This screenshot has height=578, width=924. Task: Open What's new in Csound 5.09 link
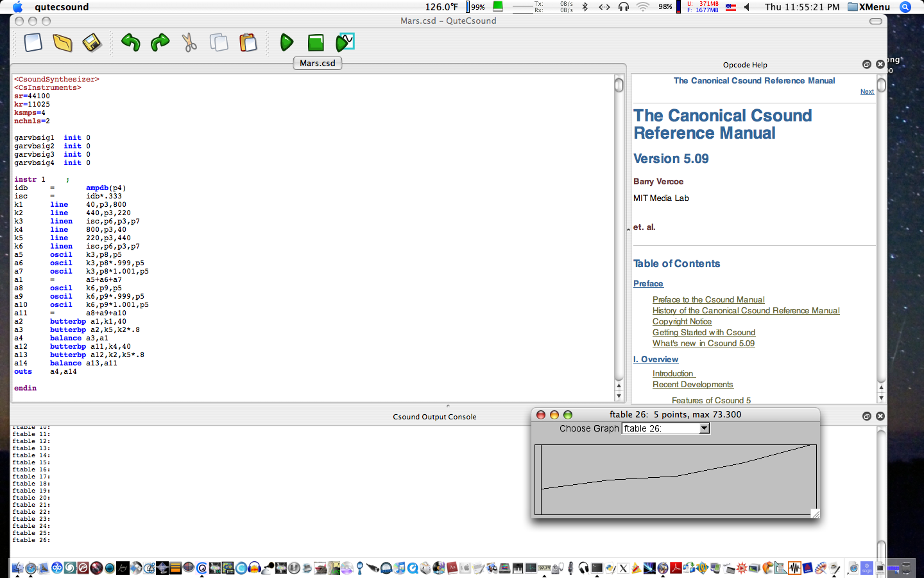coord(703,344)
